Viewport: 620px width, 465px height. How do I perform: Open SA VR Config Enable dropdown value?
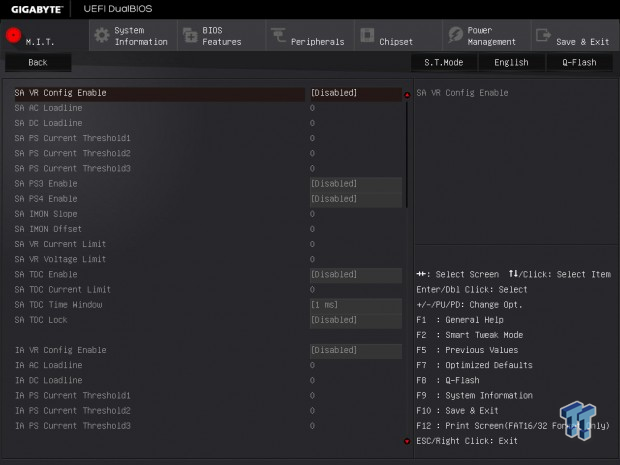pos(356,93)
